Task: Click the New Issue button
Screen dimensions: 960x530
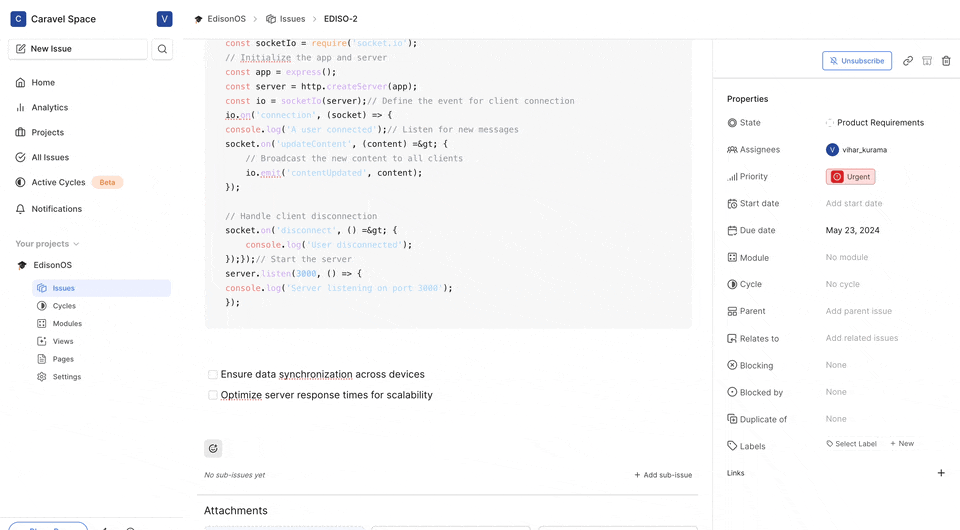Action: (78, 49)
